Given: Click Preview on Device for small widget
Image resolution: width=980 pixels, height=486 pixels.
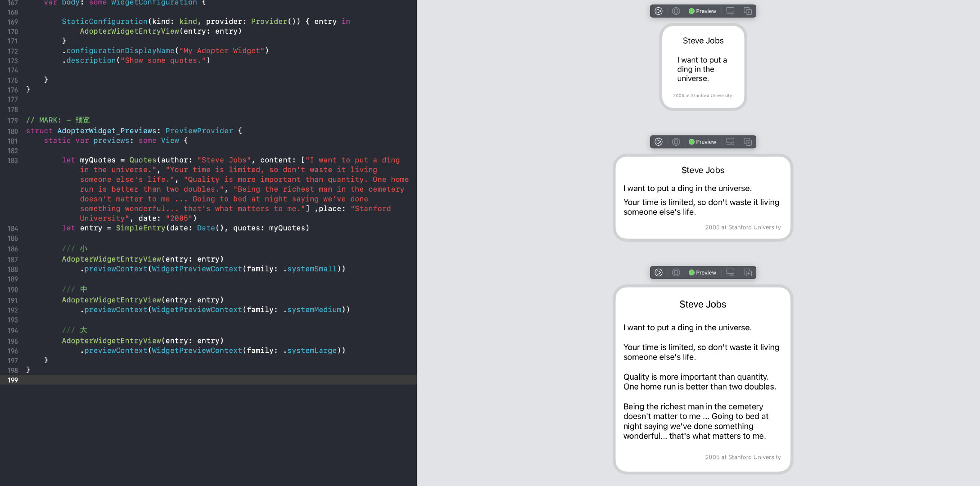Looking at the screenshot, I should [x=676, y=11].
